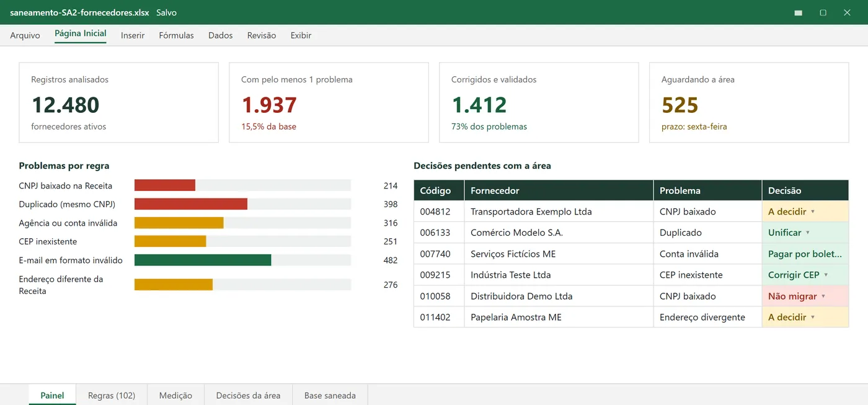
Task: Click the Aguardando a área card
Action: 749,102
